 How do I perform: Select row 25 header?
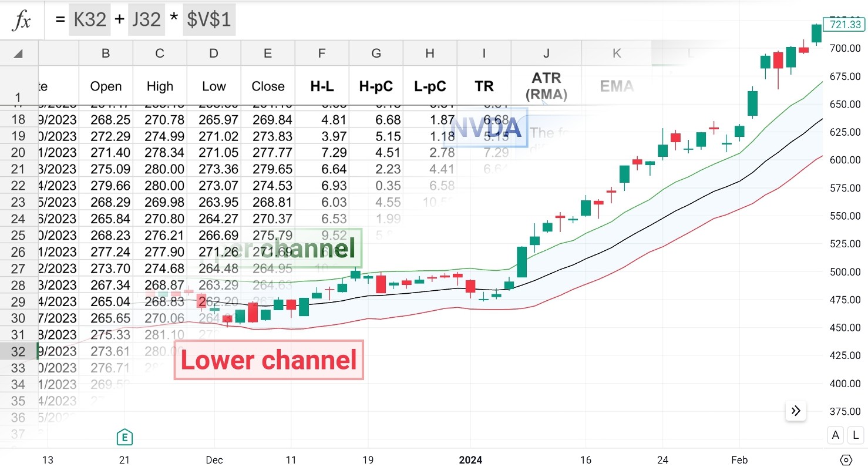coord(19,236)
